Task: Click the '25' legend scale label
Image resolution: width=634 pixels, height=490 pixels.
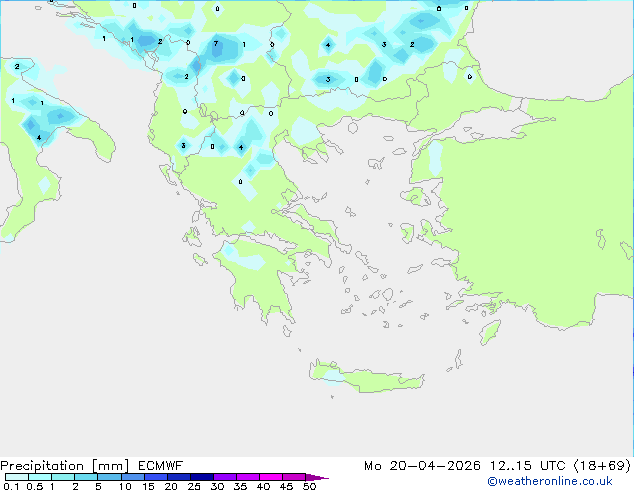Action: coord(194,486)
